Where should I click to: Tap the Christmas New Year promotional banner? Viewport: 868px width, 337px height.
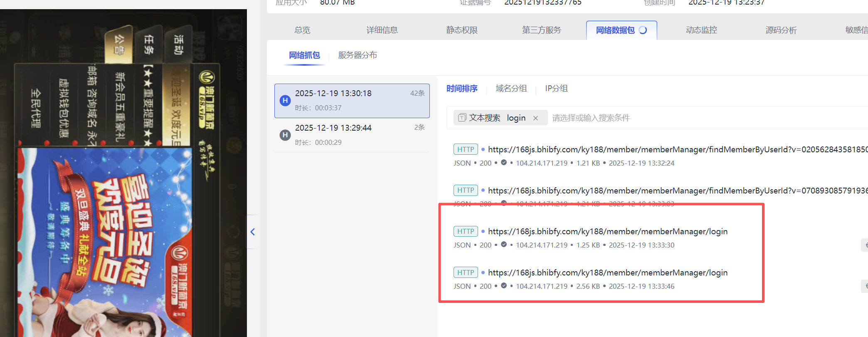[104, 242]
